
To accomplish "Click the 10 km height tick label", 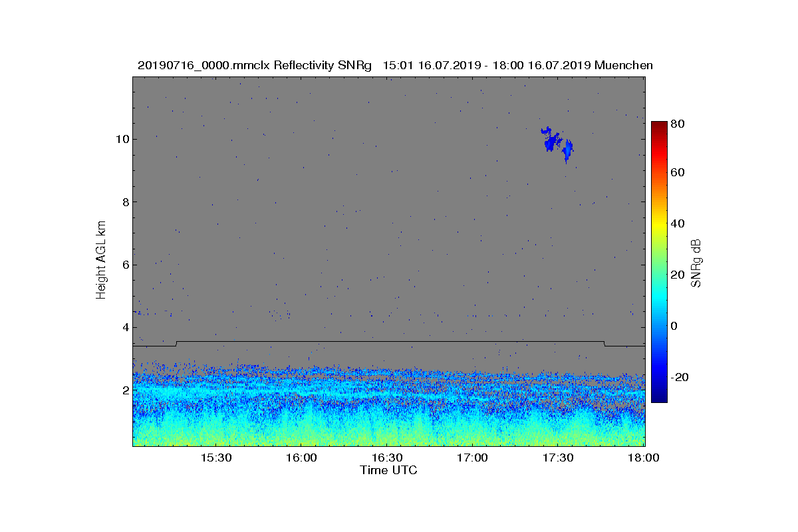I will [122, 139].
